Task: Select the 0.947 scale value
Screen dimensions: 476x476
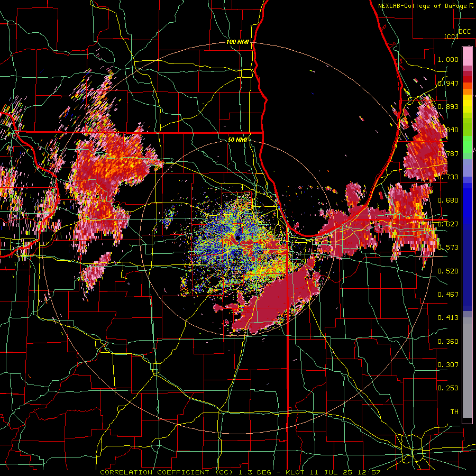Action: pyautogui.click(x=448, y=83)
